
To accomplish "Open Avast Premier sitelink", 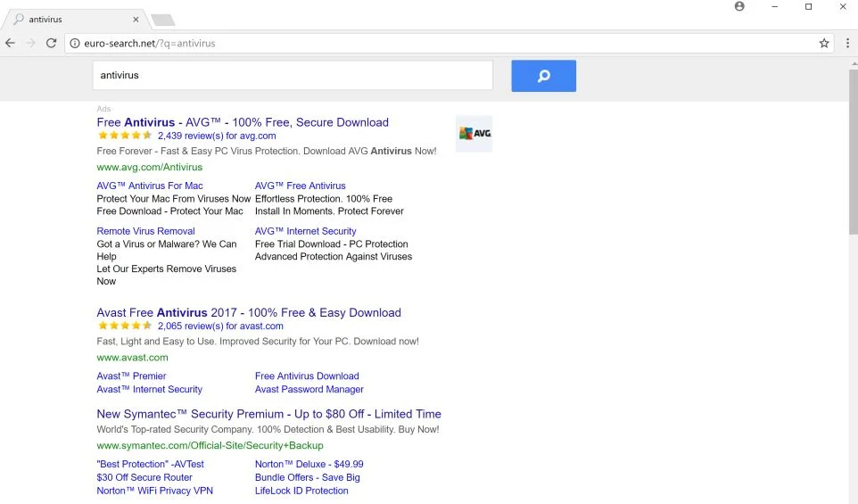I will [131, 376].
